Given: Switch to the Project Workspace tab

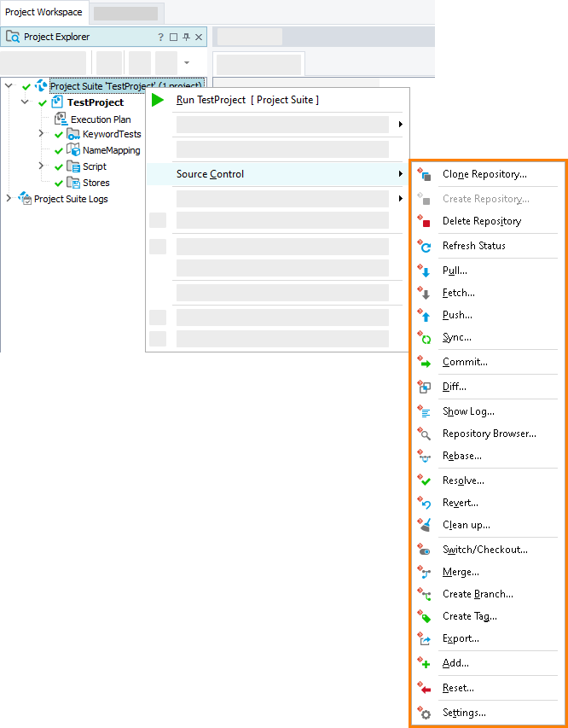Looking at the screenshot, I should coord(43,12).
